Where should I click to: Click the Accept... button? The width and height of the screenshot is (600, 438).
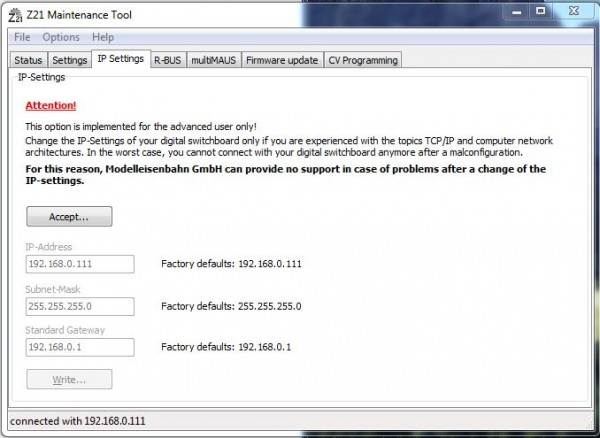(x=69, y=217)
